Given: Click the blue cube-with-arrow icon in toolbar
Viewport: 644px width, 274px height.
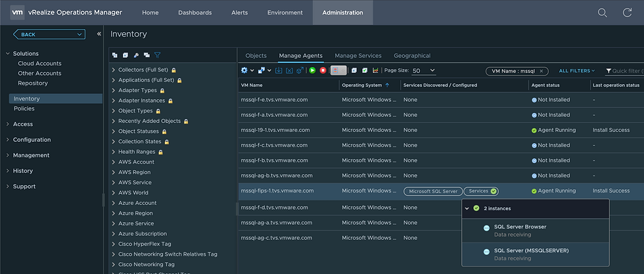Looking at the screenshot, I should tap(300, 70).
